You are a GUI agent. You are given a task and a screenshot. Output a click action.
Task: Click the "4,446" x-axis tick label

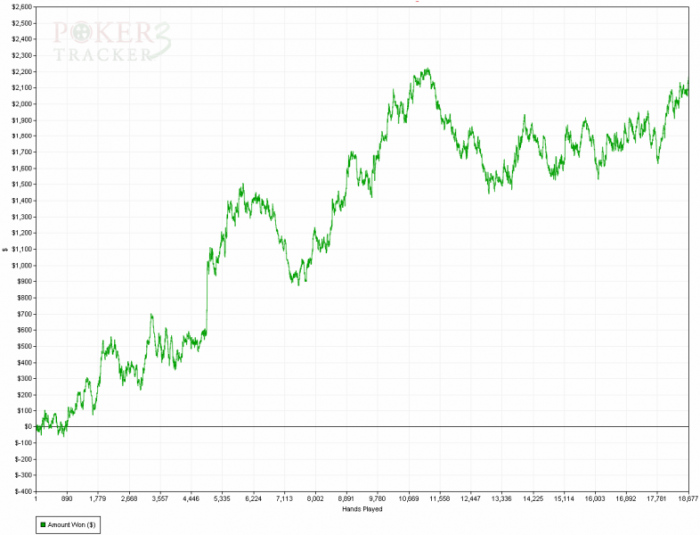[191, 498]
